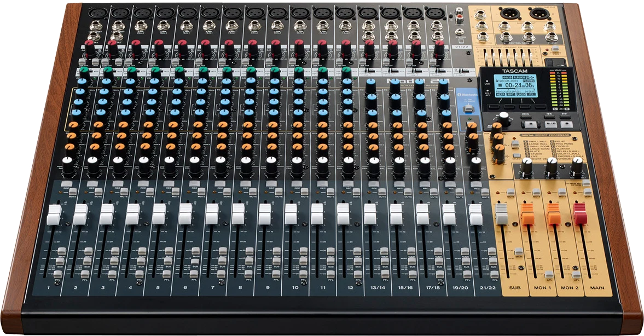Open the MENU button below the display
This screenshot has height=336, width=644.
coord(526,117)
